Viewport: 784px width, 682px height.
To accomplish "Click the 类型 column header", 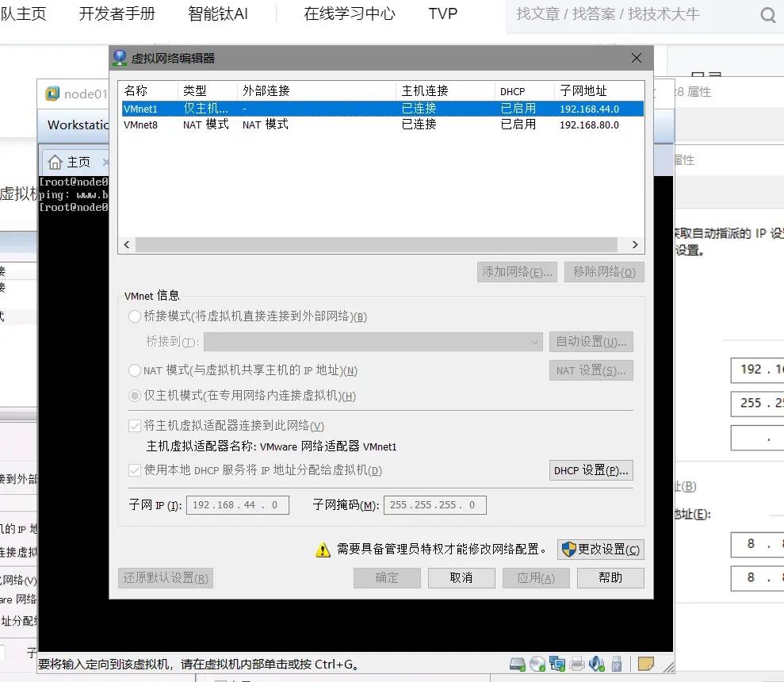I will (x=207, y=90).
